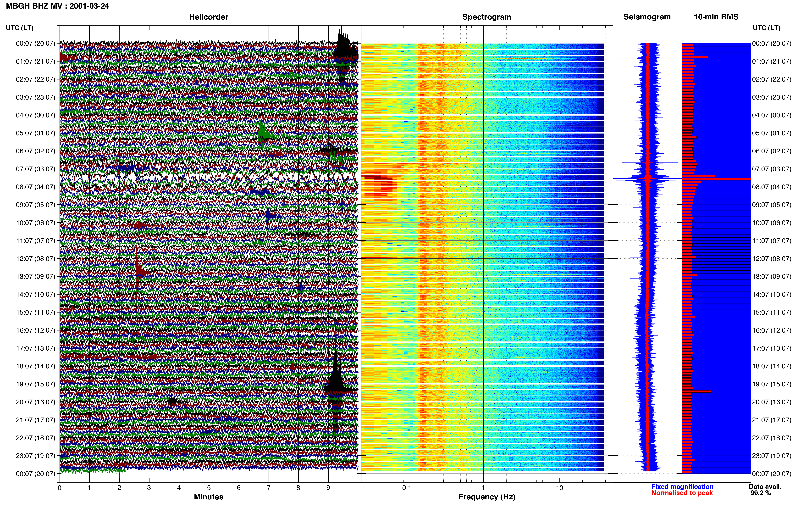This screenshot has width=812, height=508.
Task: Select the 15:07 (11:07) label on the left axis
Action: 35,313
